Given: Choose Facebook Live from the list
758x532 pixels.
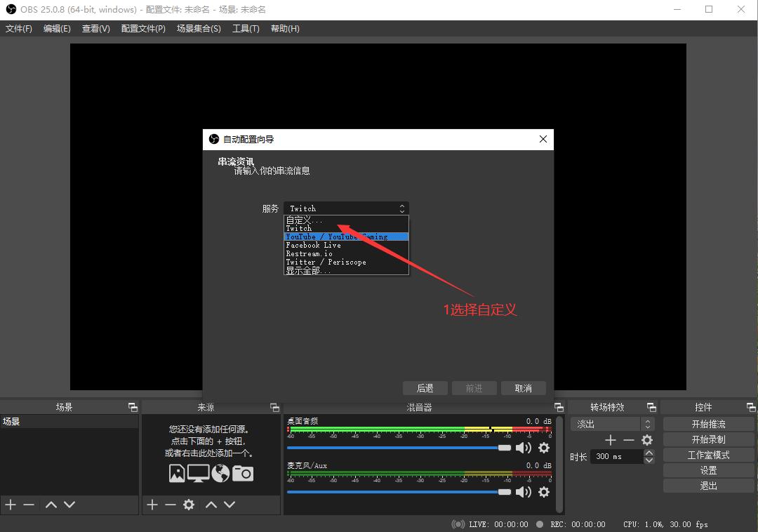Looking at the screenshot, I should [x=346, y=246].
